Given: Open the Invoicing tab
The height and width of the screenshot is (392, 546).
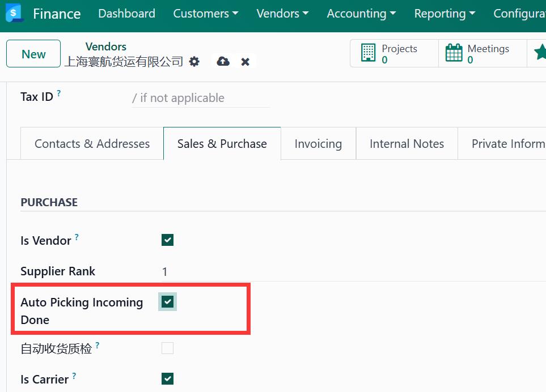Looking at the screenshot, I should (318, 144).
